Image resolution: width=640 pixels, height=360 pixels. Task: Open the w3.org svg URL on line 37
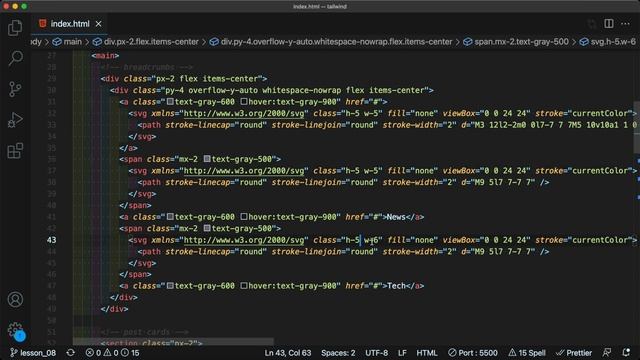[244, 171]
